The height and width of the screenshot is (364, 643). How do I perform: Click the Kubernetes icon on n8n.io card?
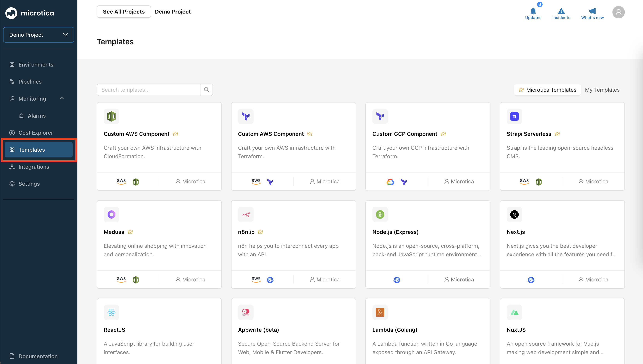[270, 280]
